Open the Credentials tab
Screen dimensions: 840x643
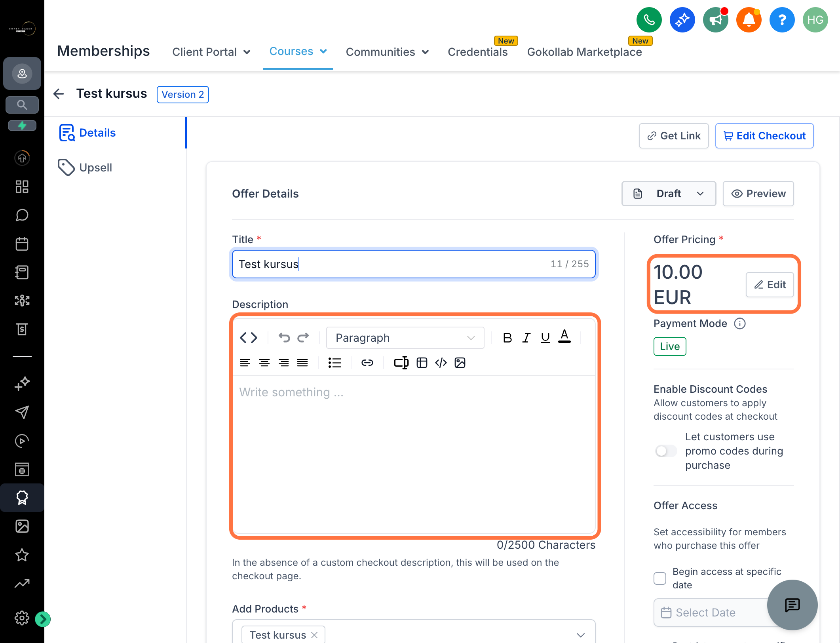477,52
